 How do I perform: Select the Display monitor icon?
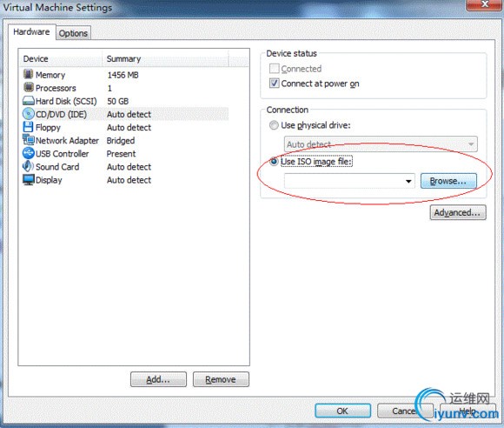pos(29,179)
